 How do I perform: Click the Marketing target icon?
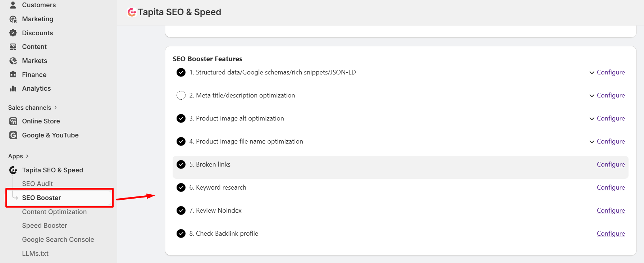(x=13, y=19)
